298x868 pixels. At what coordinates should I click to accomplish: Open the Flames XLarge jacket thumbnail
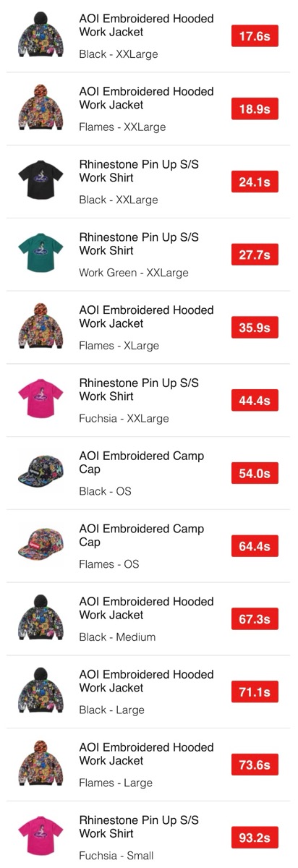pyautogui.click(x=41, y=327)
